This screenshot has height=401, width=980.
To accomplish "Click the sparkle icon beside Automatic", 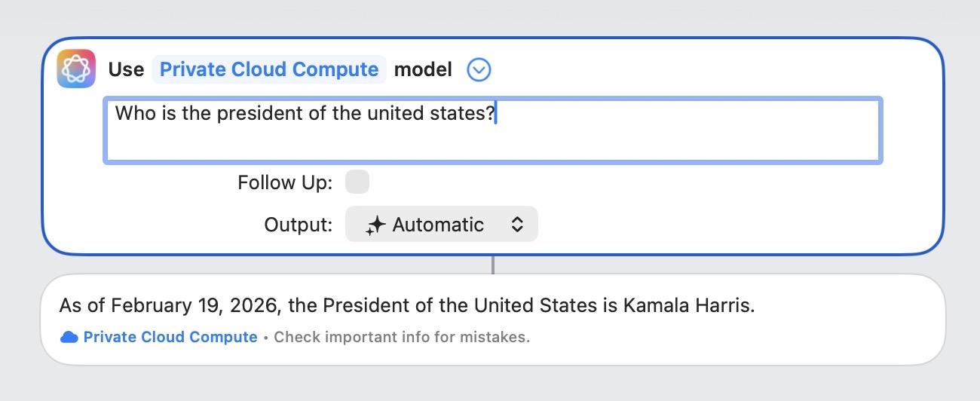I will tap(375, 225).
